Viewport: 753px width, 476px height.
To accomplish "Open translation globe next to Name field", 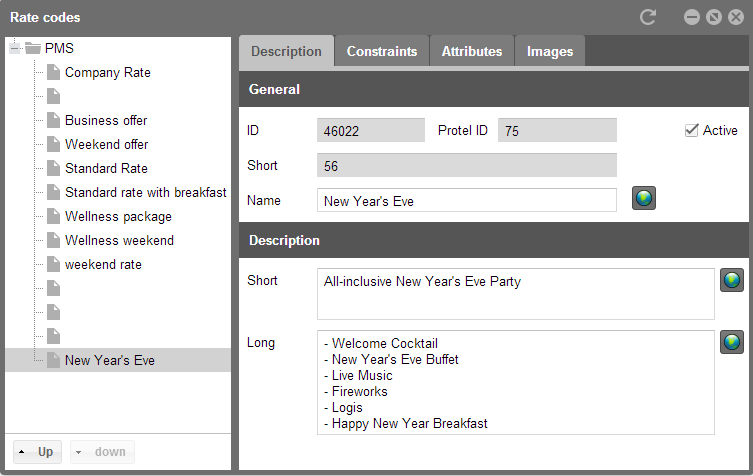I will coord(644,198).
